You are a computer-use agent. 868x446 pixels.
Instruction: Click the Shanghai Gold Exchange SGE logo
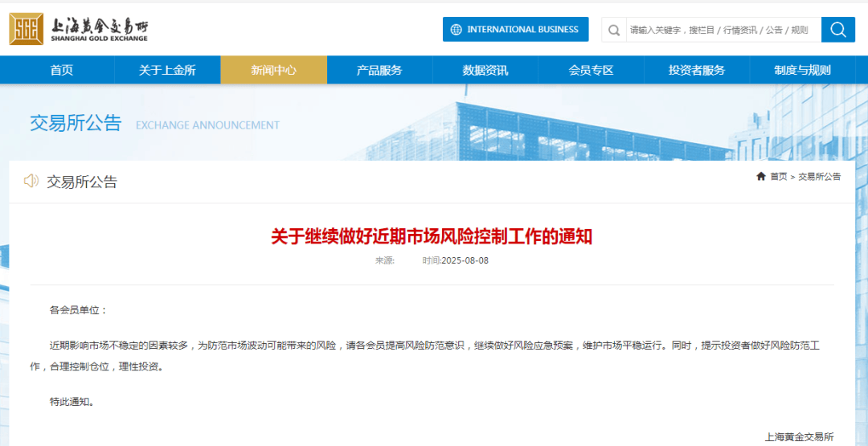coord(79,29)
